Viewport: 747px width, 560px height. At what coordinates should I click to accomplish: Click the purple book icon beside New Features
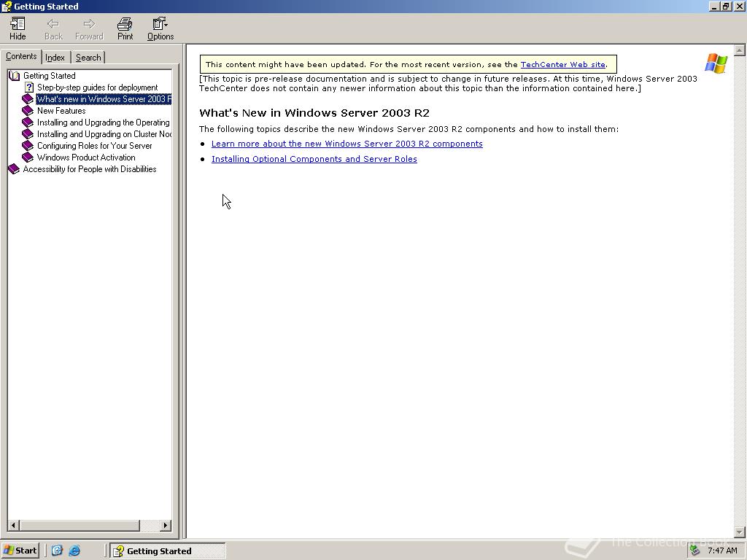coord(28,111)
